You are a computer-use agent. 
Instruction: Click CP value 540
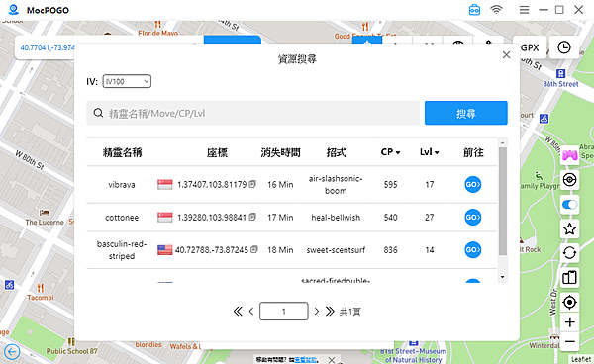[391, 218]
